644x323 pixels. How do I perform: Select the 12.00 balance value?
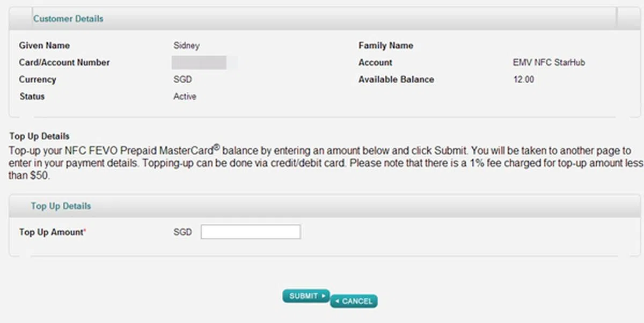coord(523,79)
